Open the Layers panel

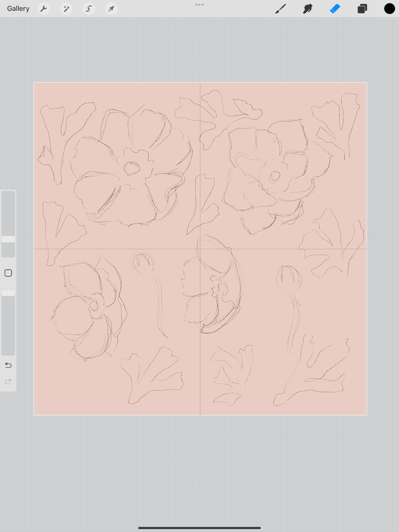pyautogui.click(x=362, y=8)
